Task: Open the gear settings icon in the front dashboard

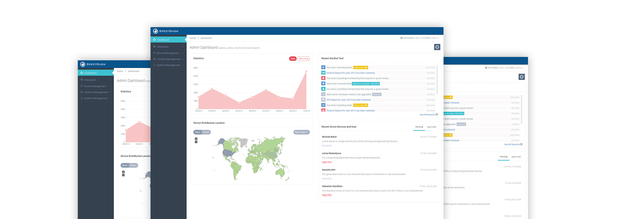Action: (x=437, y=47)
